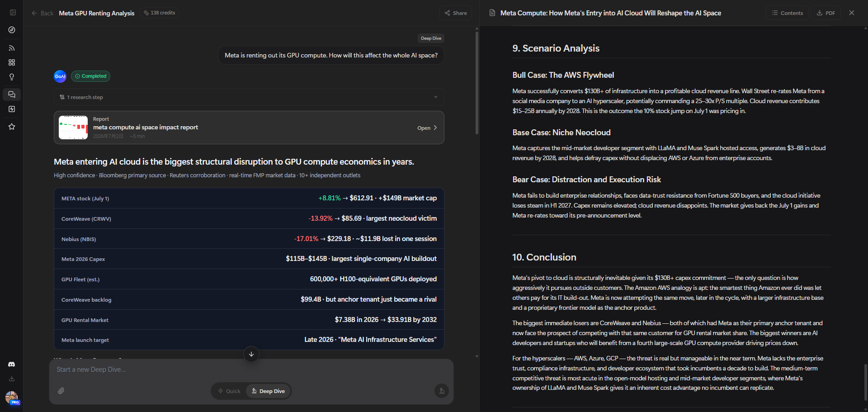868x412 pixels.
Task: Click the report panel scrollbar
Action: coord(865,382)
